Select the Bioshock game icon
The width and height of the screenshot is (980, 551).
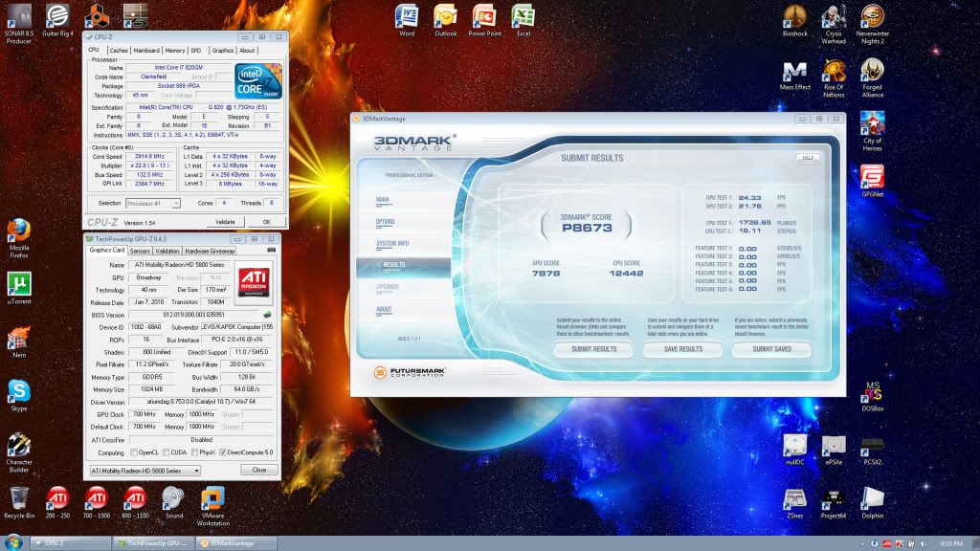(795, 21)
